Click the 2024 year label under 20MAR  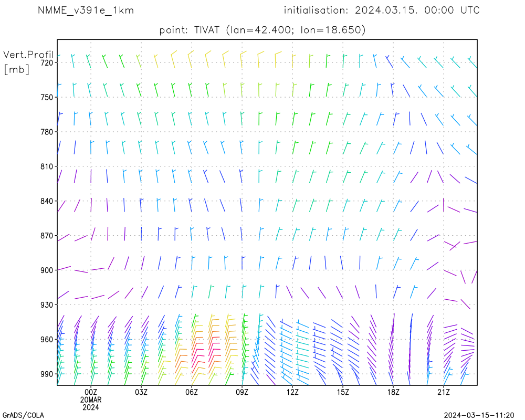(x=91, y=407)
